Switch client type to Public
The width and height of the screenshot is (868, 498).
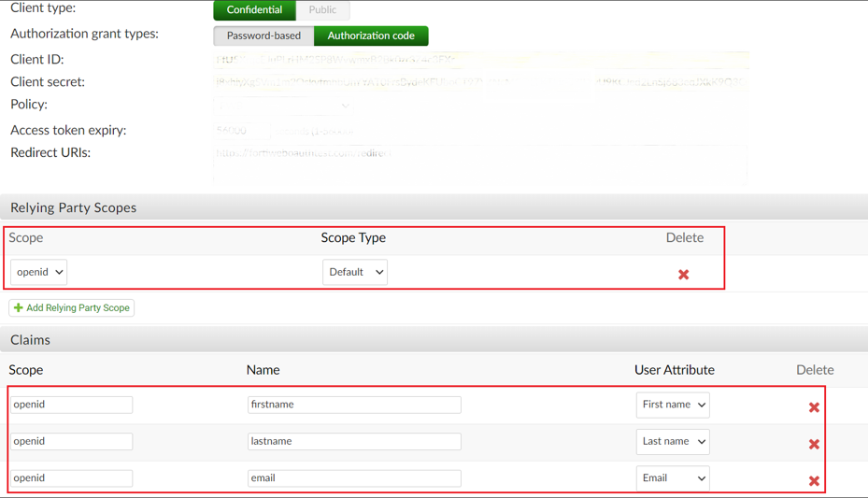pyautogui.click(x=322, y=10)
